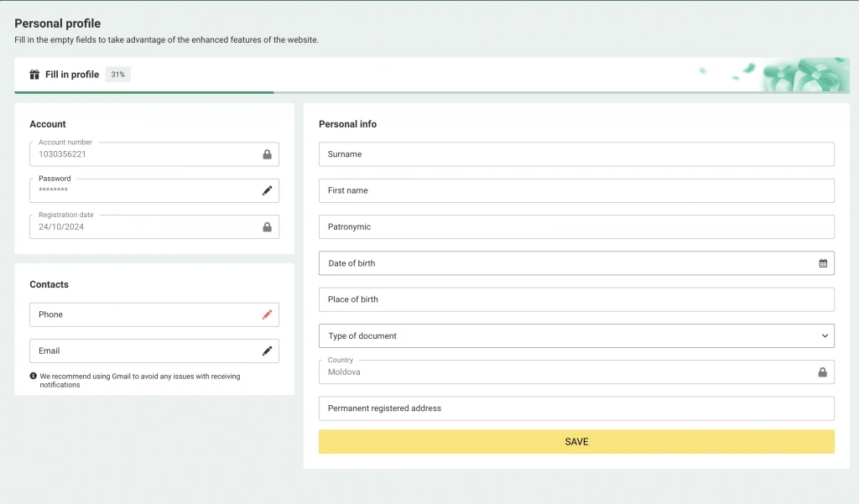This screenshot has width=859, height=504.
Task: Click the lock icon in Account number field
Action: (x=267, y=154)
